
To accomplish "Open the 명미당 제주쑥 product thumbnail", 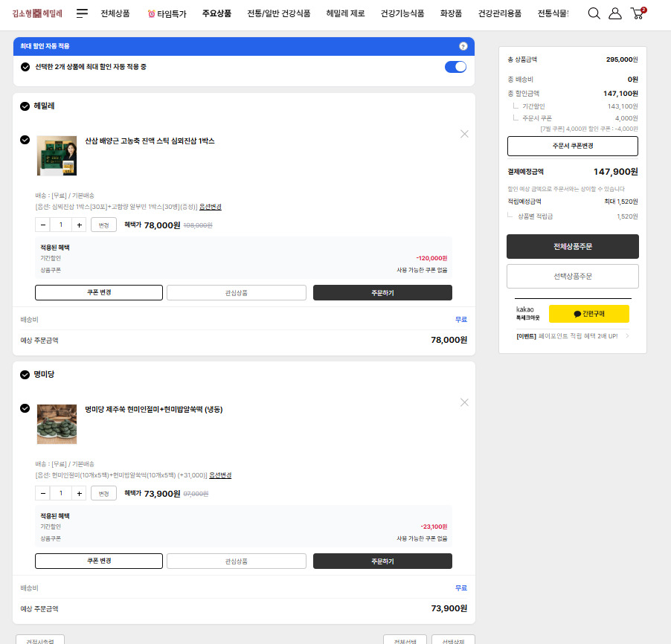I will [x=57, y=424].
